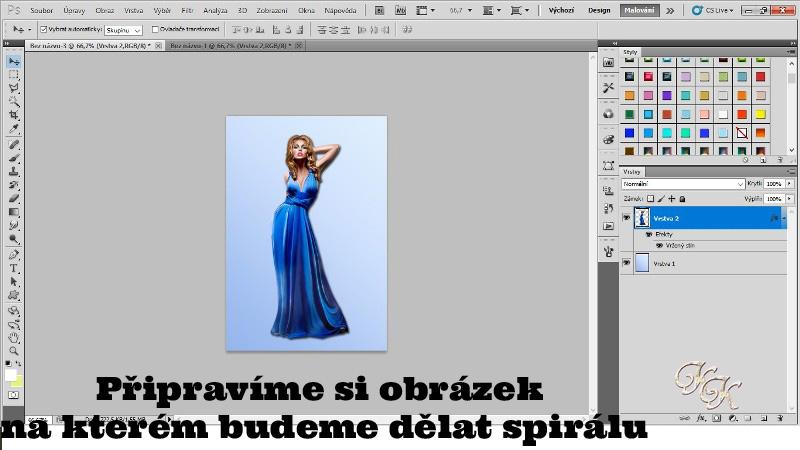Toggle Quick Mask mode in toolbox
The height and width of the screenshot is (450, 800).
click(14, 395)
